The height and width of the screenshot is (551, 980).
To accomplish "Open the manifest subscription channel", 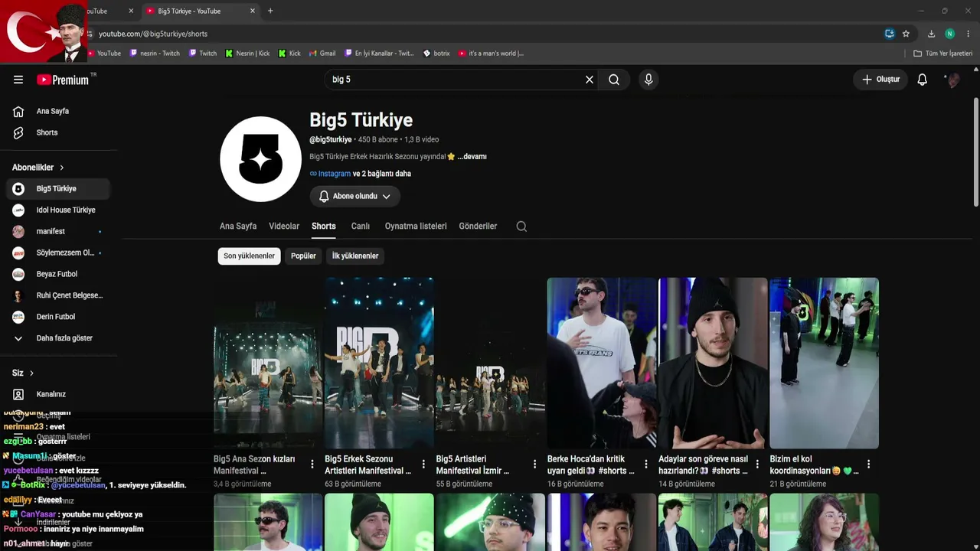I will tap(58, 231).
